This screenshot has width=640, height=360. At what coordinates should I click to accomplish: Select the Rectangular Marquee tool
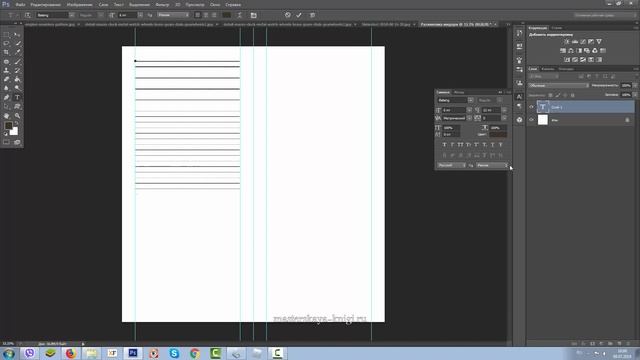pyautogui.click(x=6, y=35)
